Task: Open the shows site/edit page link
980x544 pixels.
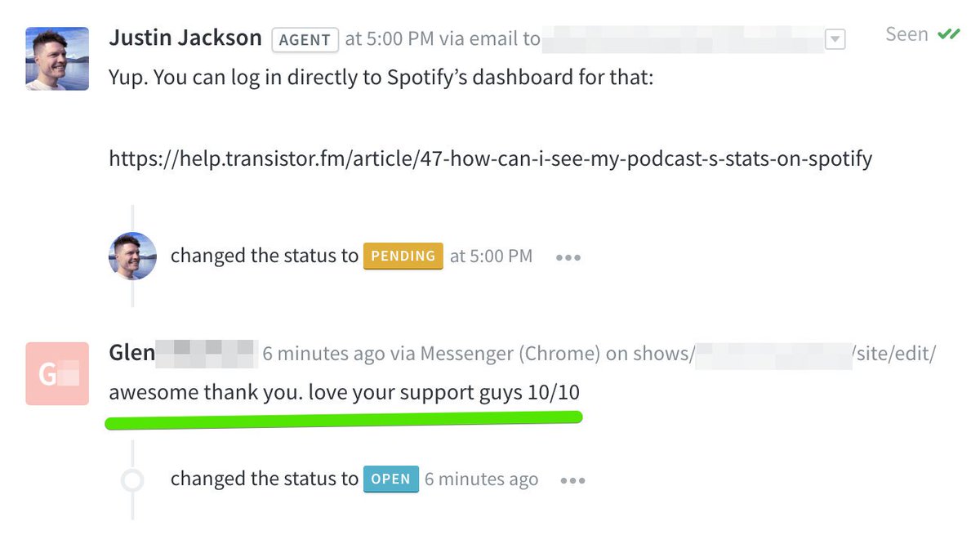Action: coord(815,354)
